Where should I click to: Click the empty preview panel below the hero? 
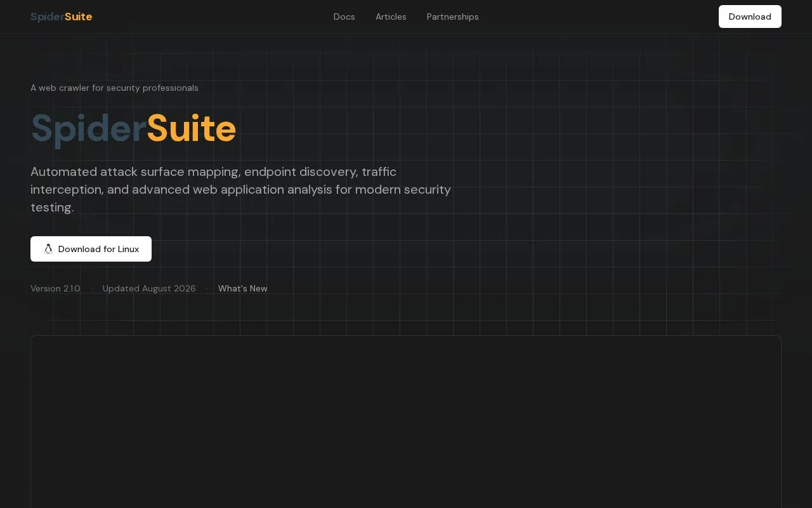pyautogui.click(x=406, y=422)
